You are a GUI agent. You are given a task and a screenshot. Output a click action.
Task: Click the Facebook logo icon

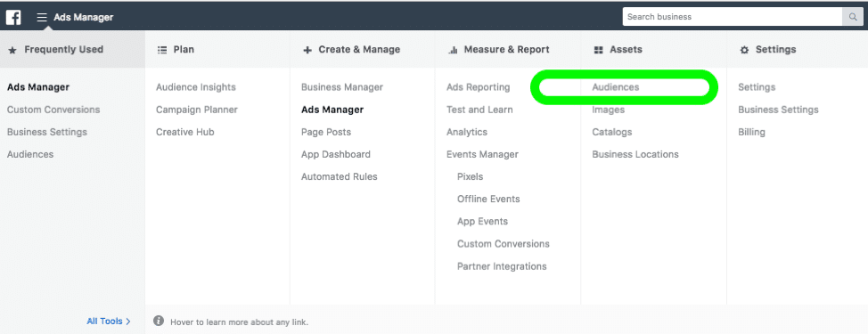click(13, 17)
